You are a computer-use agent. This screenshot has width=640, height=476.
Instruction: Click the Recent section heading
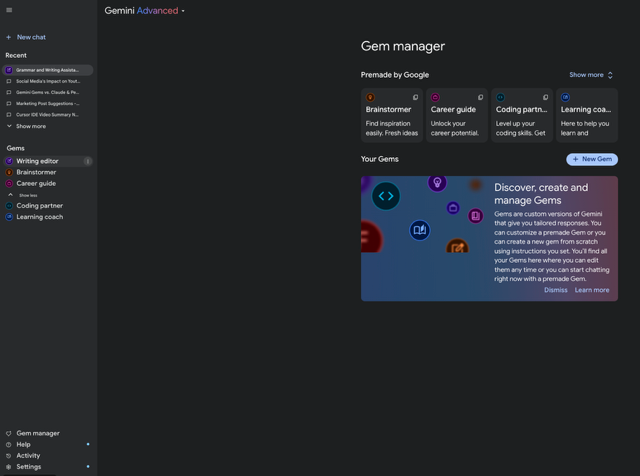coord(16,56)
